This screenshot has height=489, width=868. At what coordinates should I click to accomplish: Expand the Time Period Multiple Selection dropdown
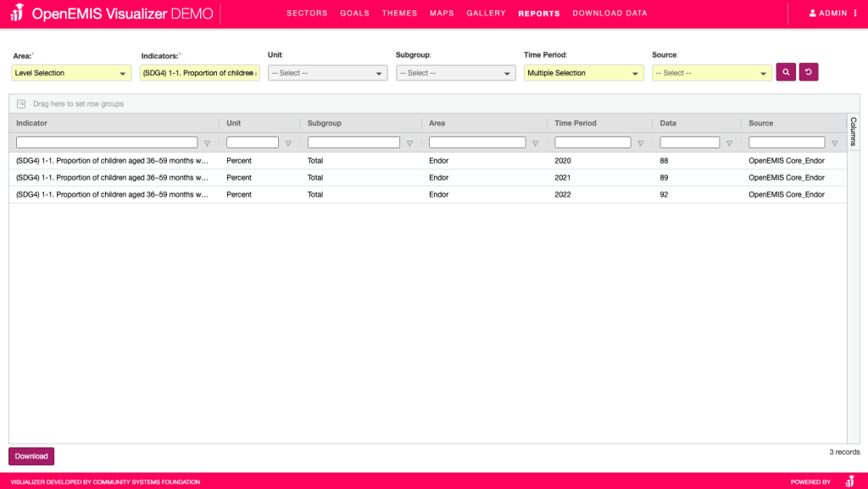click(x=583, y=74)
